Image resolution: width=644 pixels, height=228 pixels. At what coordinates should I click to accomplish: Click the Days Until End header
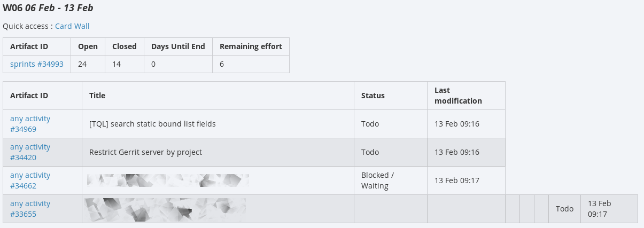(x=178, y=46)
